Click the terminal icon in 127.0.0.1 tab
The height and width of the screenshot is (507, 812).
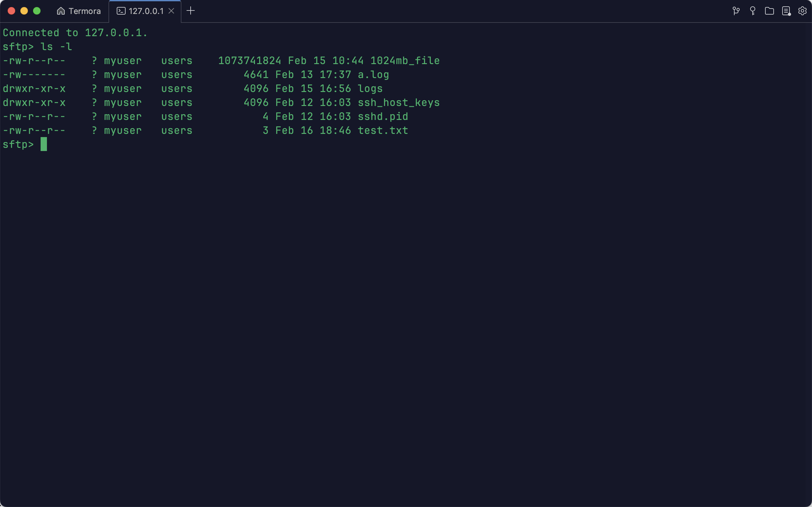pos(121,11)
